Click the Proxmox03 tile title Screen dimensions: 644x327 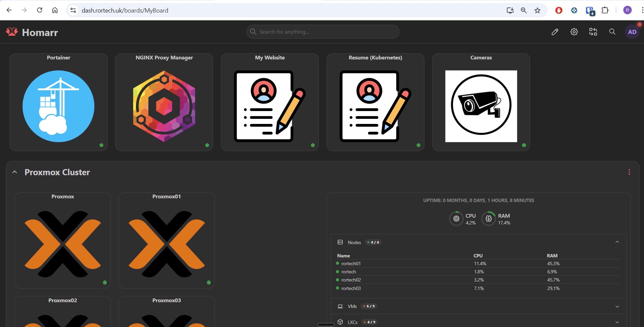pyautogui.click(x=167, y=301)
